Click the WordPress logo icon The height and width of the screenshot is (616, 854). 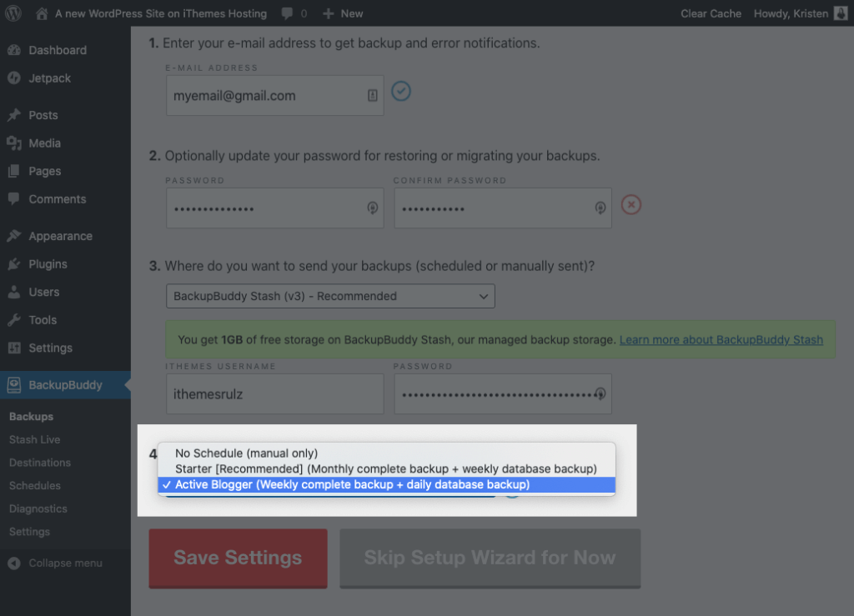pos(13,13)
